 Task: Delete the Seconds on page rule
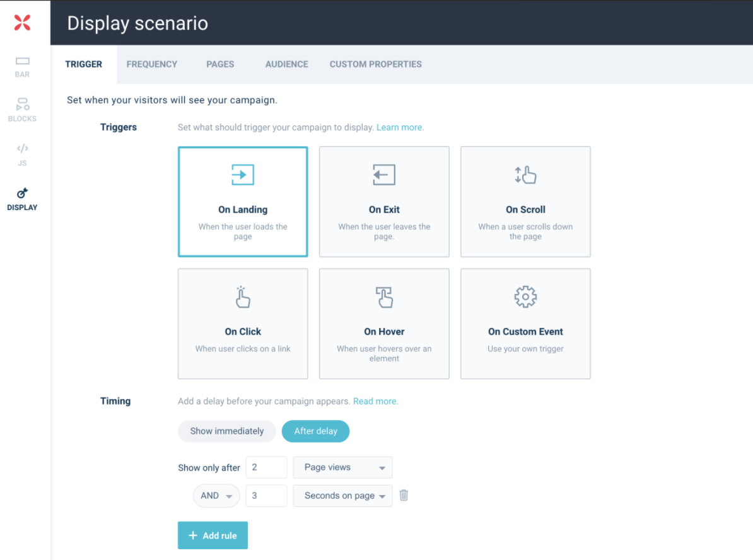tap(404, 495)
